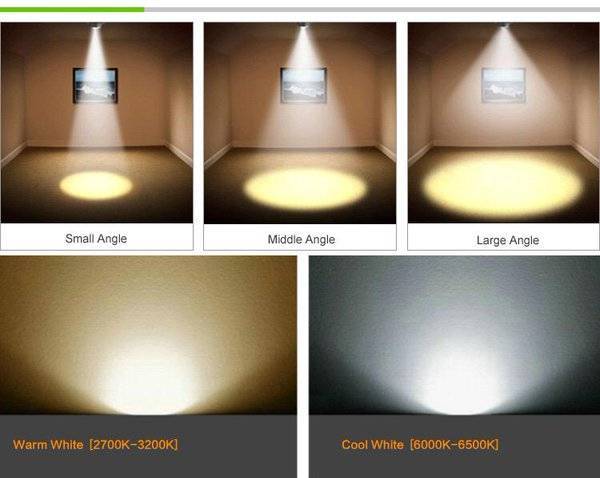Viewport: 600px width, 478px height.
Task: Click the spotlight fixture in Small Angle image
Action: pos(96,26)
